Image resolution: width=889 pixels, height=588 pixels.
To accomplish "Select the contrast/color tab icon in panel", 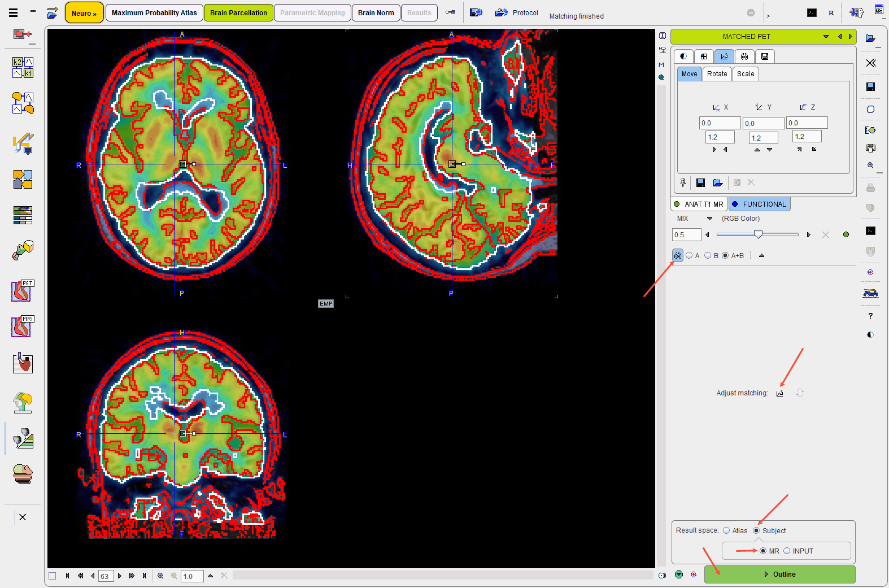I will click(683, 56).
